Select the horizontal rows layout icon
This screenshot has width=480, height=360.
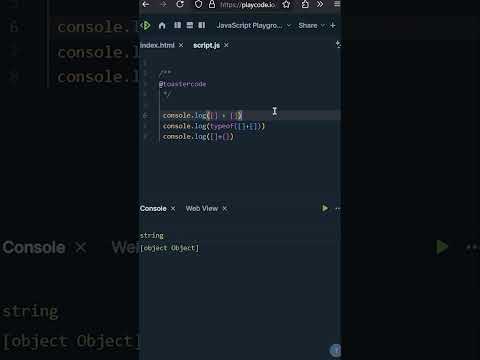(190, 25)
